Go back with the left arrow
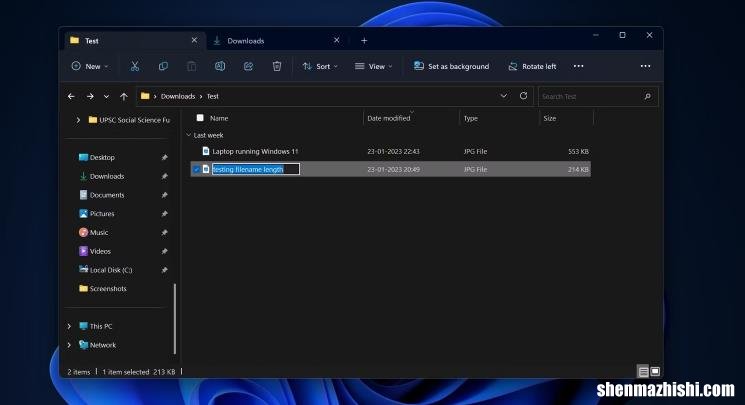 coord(71,96)
